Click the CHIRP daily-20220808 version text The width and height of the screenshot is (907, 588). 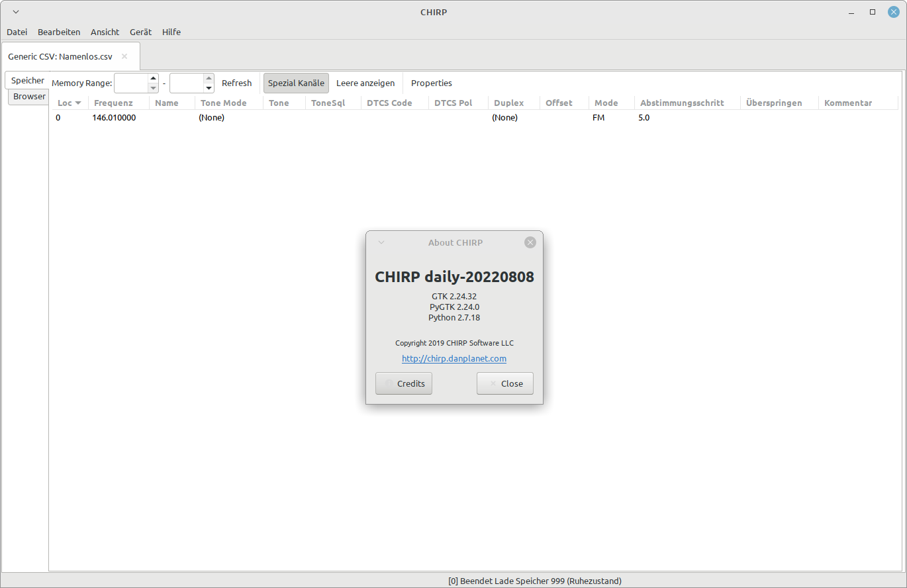pyautogui.click(x=454, y=277)
